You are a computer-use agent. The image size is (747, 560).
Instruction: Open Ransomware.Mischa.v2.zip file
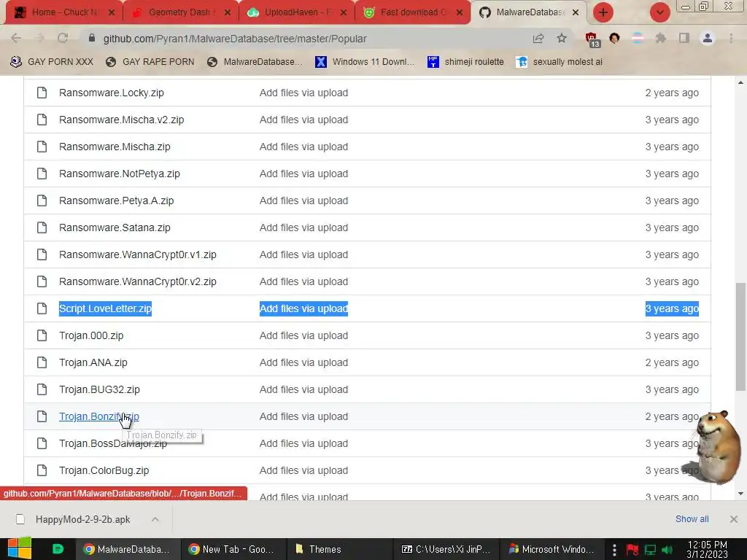[x=122, y=120]
